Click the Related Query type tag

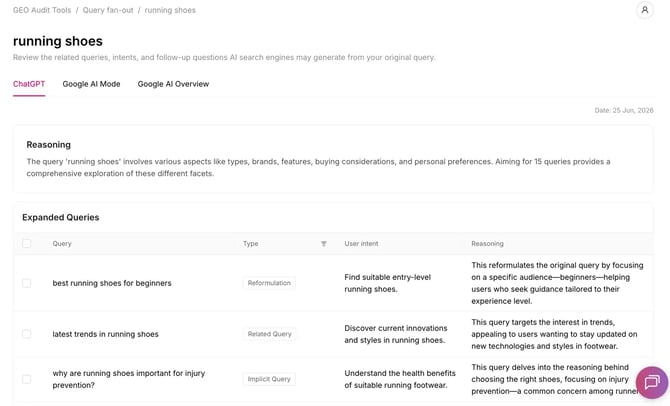coord(270,334)
